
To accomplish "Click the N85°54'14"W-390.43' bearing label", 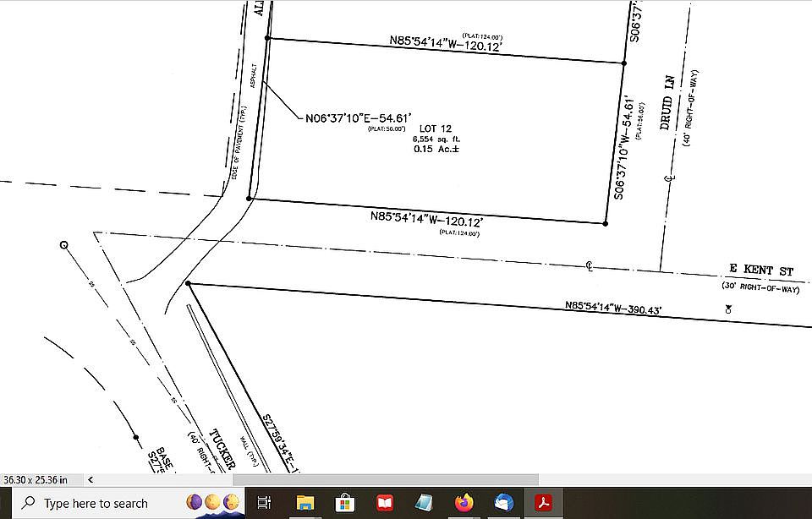I will (613, 308).
